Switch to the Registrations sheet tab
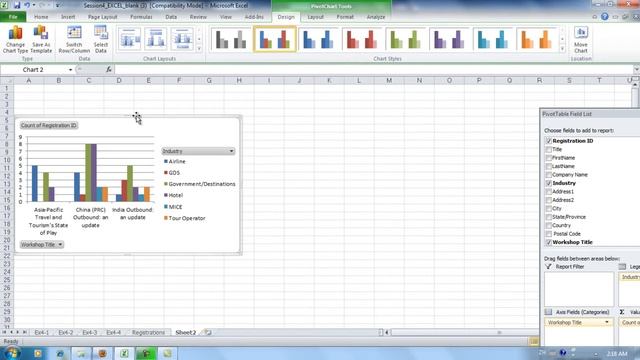This screenshot has width=640, height=360. click(x=148, y=333)
